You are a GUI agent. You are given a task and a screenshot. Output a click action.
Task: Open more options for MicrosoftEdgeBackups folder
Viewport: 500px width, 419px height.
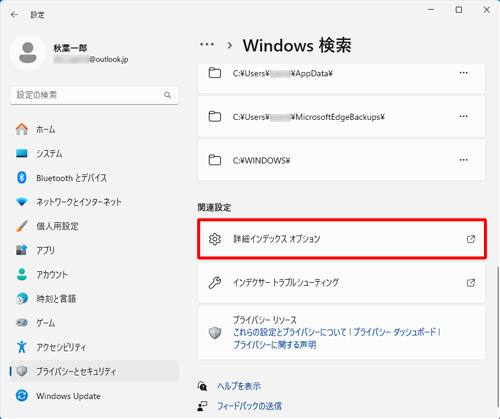coord(464,117)
